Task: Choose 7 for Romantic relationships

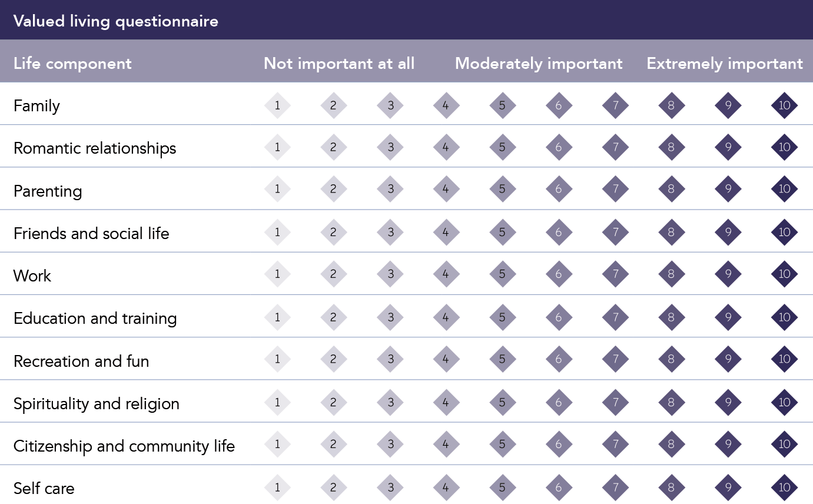Action: point(615,147)
